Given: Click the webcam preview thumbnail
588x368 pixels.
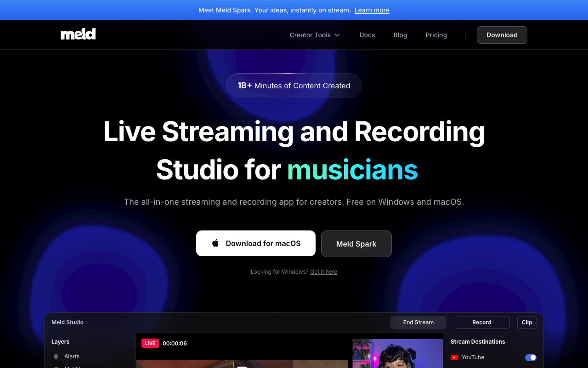Looking at the screenshot, I should point(397,354).
